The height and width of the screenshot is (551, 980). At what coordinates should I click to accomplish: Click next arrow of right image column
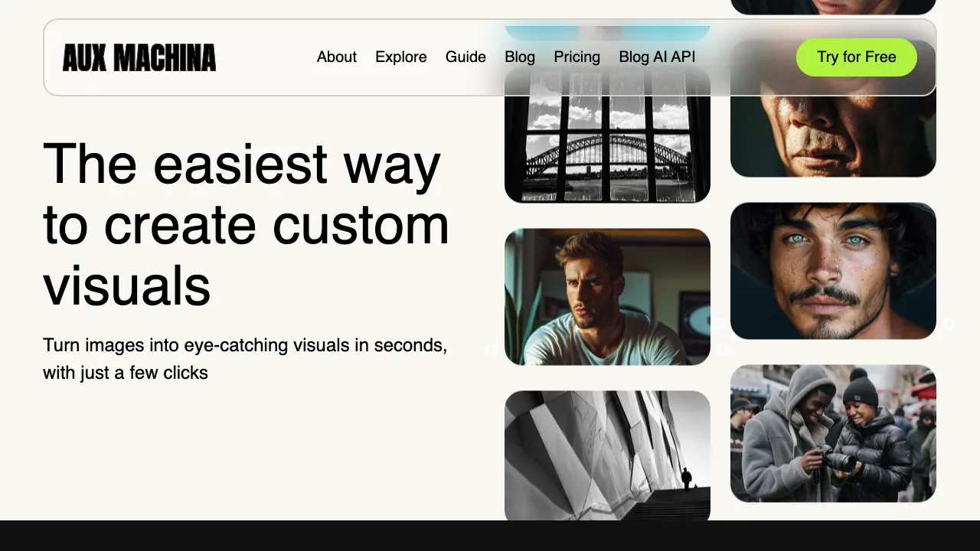point(948,324)
